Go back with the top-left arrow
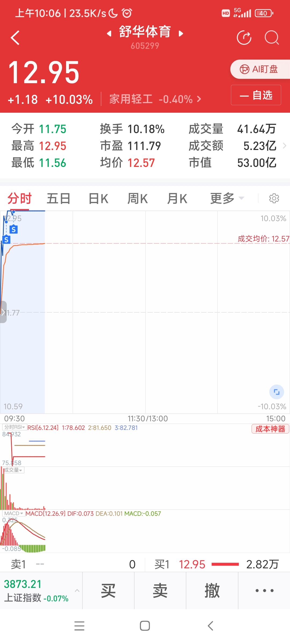The height and width of the screenshot is (644, 290). [x=15, y=38]
